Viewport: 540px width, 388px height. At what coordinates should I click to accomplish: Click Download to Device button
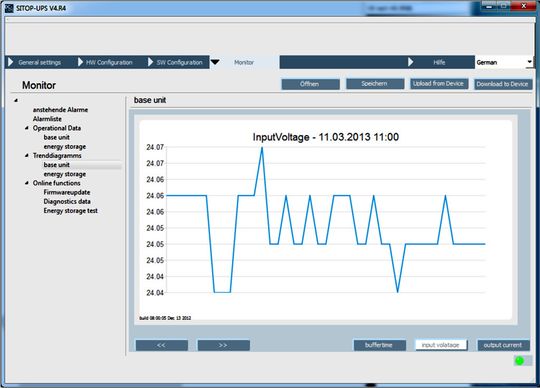point(503,84)
